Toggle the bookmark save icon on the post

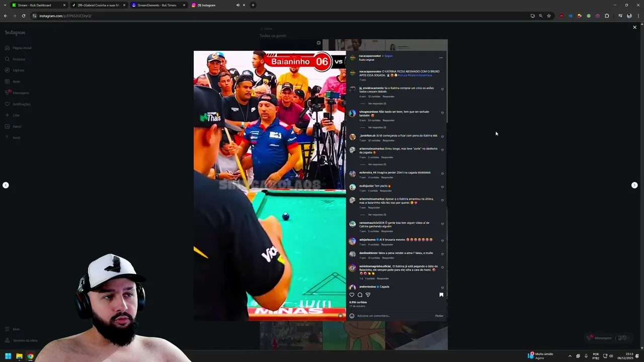441,295
